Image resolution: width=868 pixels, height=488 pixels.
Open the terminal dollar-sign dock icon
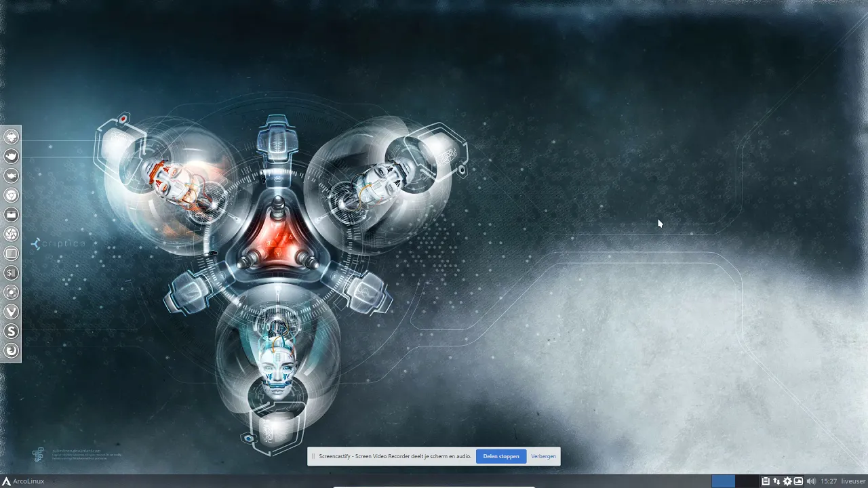coord(11,273)
